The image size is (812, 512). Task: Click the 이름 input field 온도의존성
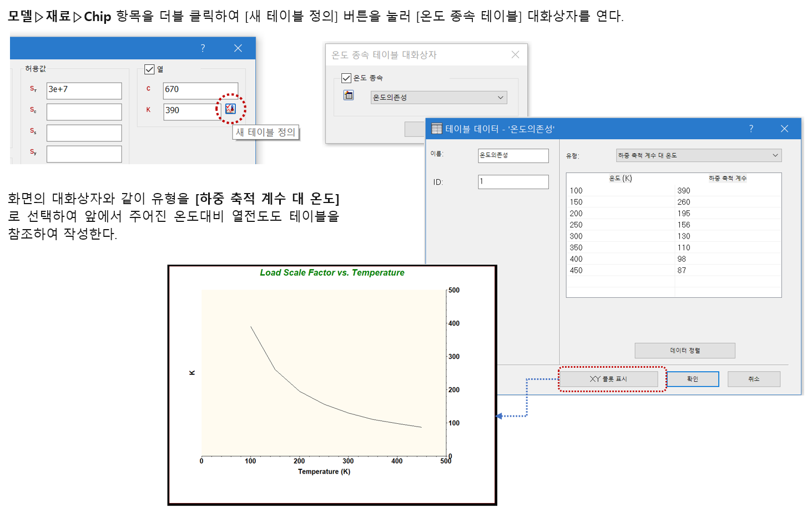click(513, 155)
